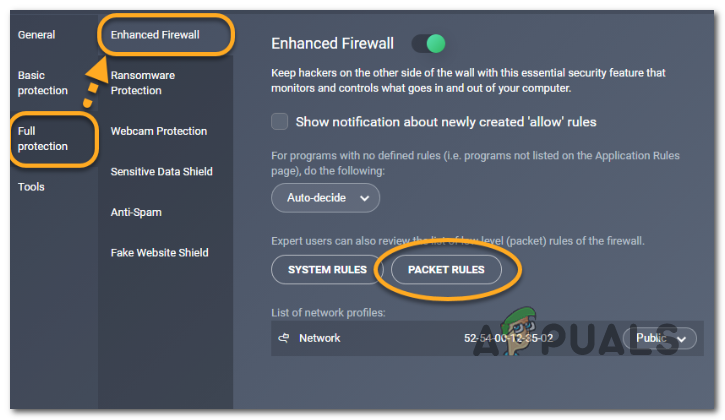Click the network adapter icon in profiles list
The height and width of the screenshot is (420, 725).
point(283,338)
